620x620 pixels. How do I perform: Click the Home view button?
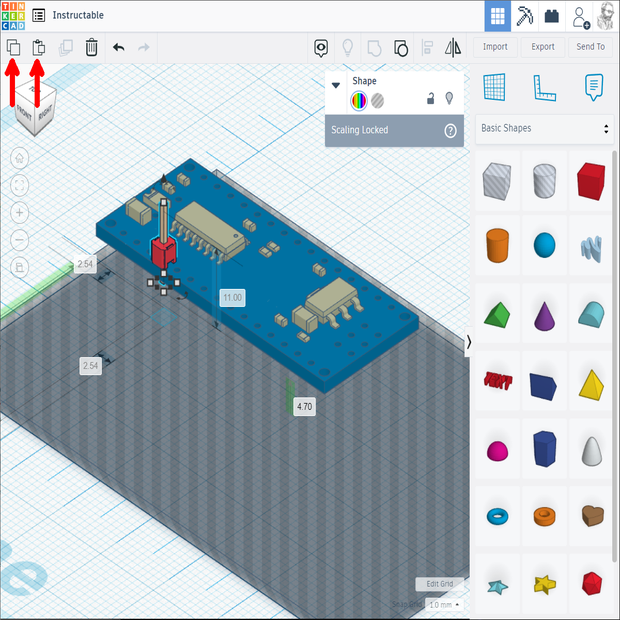tap(19, 158)
